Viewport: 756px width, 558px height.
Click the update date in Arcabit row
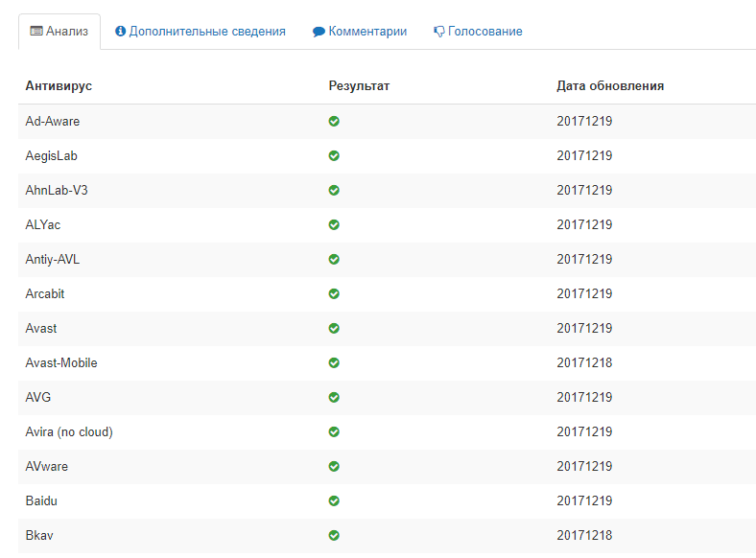(x=584, y=293)
